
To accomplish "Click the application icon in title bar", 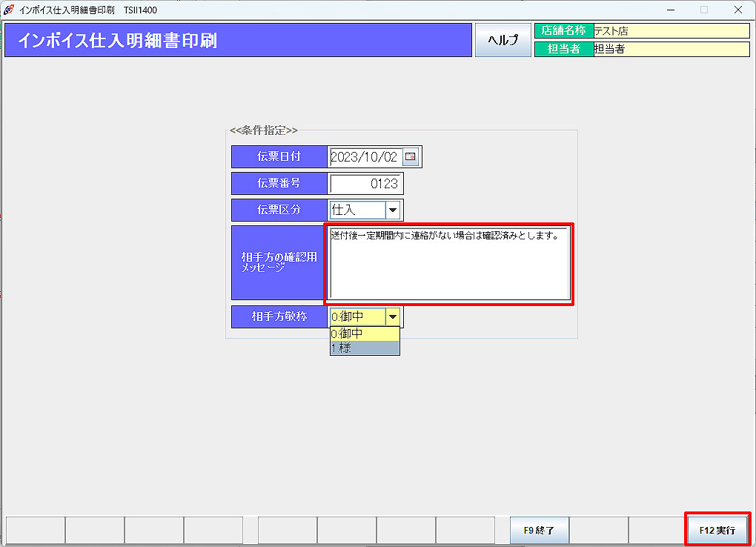I will [9, 10].
